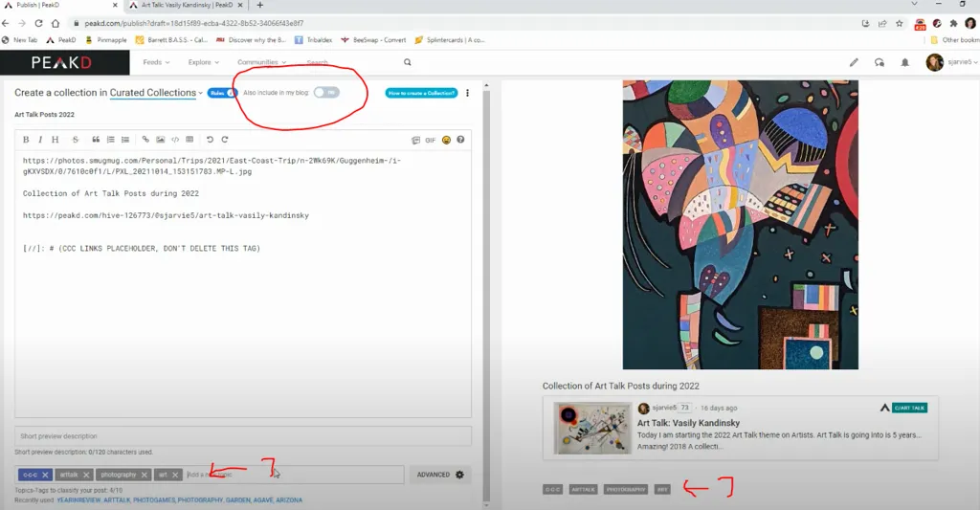Click the 'Art Talk Posts 2022' title field
The height and width of the screenshot is (510, 980).
point(242,115)
